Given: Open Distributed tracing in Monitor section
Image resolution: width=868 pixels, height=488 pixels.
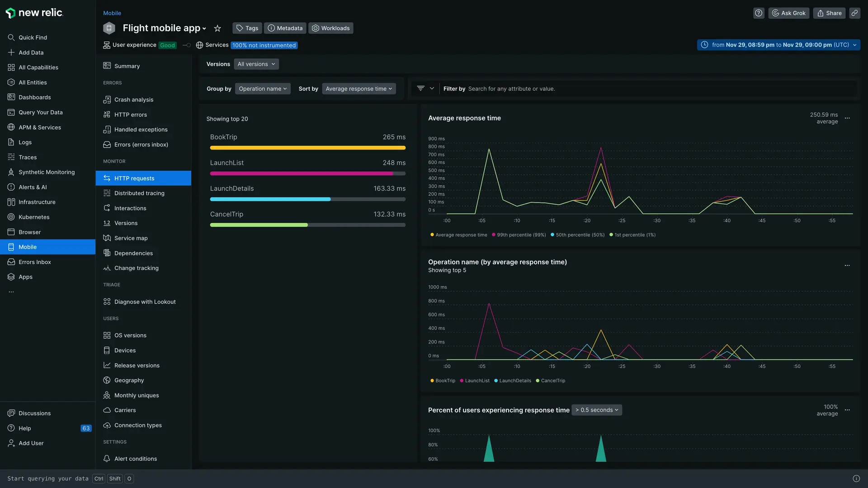Looking at the screenshot, I should pyautogui.click(x=139, y=193).
